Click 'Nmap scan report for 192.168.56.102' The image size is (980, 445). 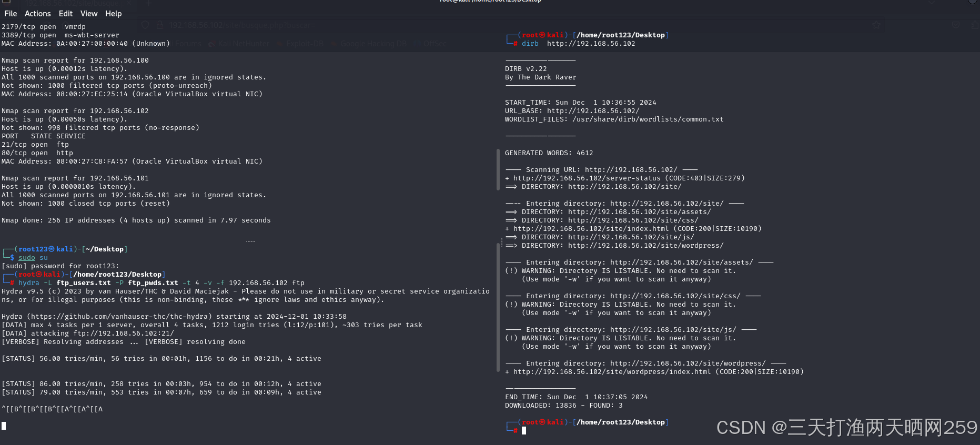click(x=75, y=111)
